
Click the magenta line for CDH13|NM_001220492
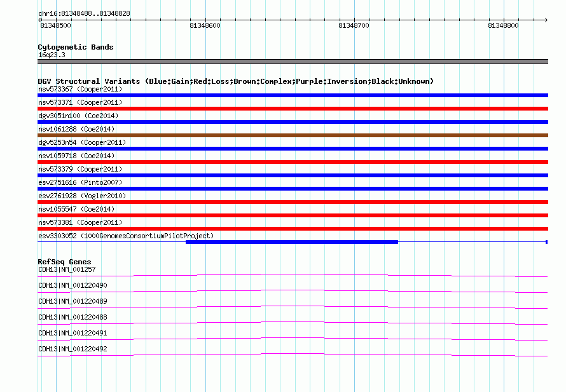293,355
